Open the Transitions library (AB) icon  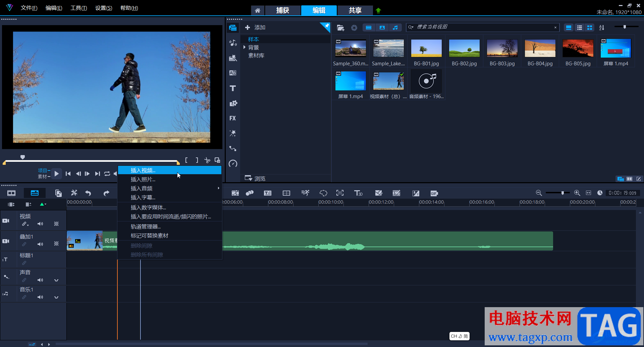pos(233,73)
